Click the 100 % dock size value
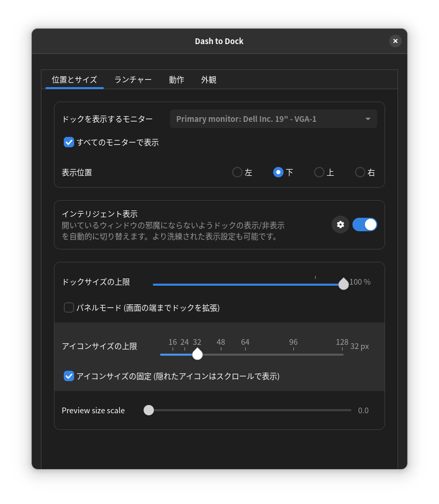439x504 pixels. click(360, 282)
